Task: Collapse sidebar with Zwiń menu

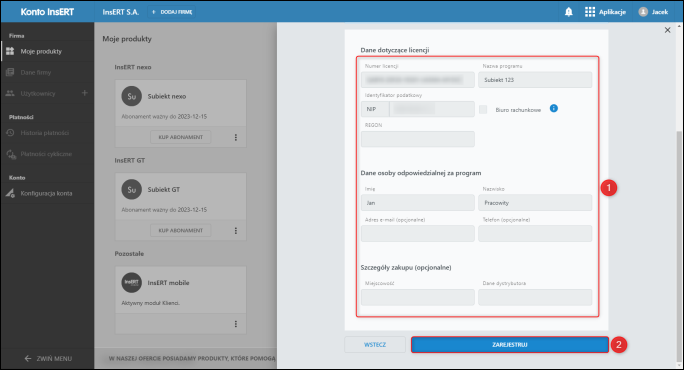Action: click(48, 358)
